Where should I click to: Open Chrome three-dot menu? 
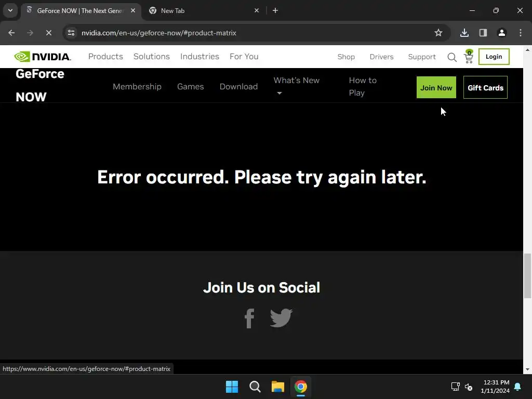pos(521,33)
